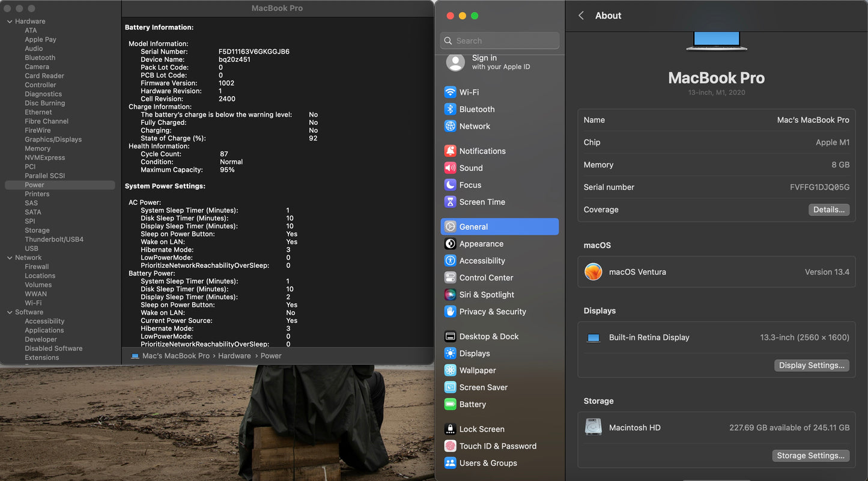
Task: Click the Bluetooth icon in System Settings
Action: coord(450,109)
